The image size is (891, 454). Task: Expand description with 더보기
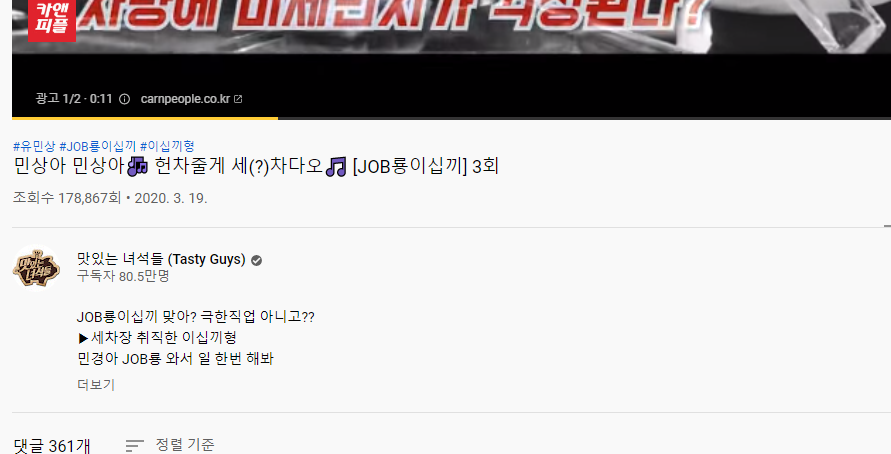96,385
